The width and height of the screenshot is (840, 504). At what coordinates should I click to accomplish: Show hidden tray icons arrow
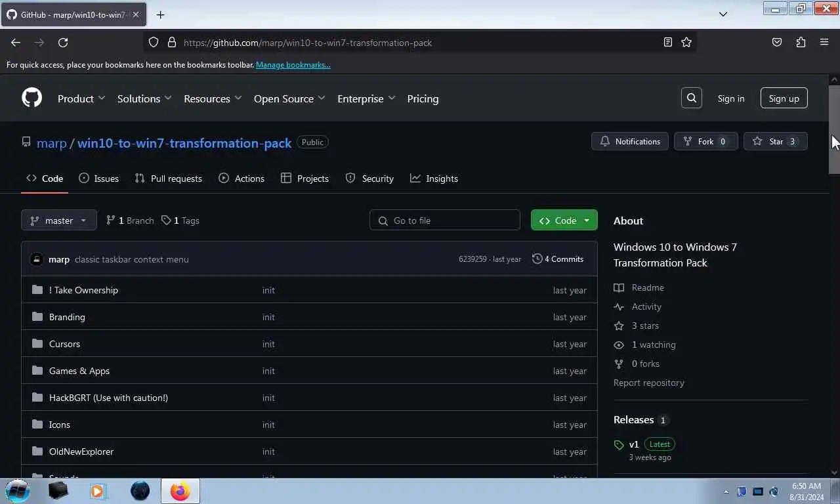click(x=726, y=492)
